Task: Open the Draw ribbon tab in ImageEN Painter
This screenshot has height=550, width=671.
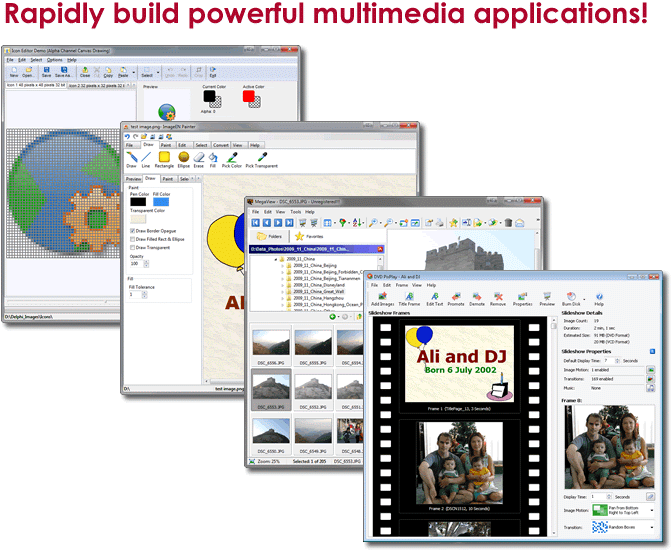Action: (x=148, y=145)
